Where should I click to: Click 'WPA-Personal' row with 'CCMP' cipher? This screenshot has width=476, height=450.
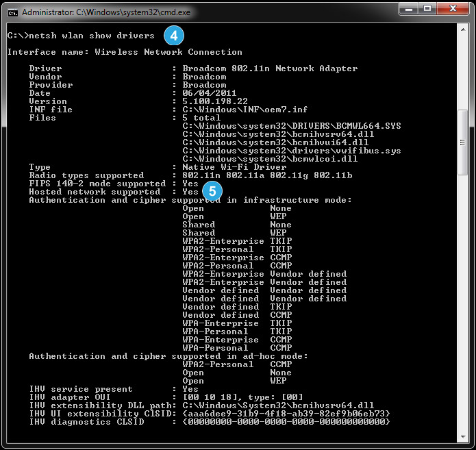tap(237, 348)
